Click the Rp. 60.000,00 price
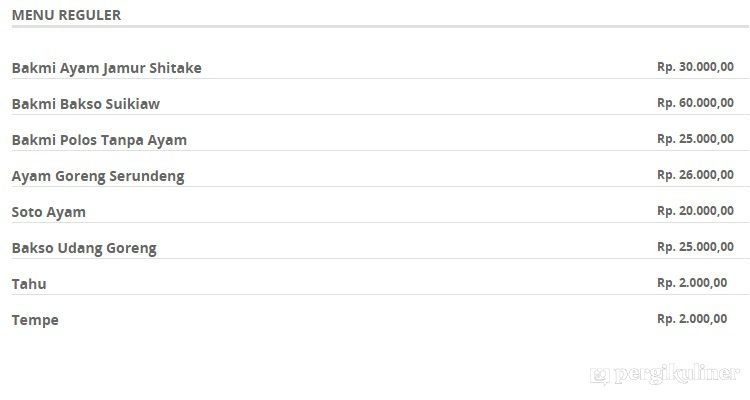The height and width of the screenshot is (400, 750). (x=695, y=103)
